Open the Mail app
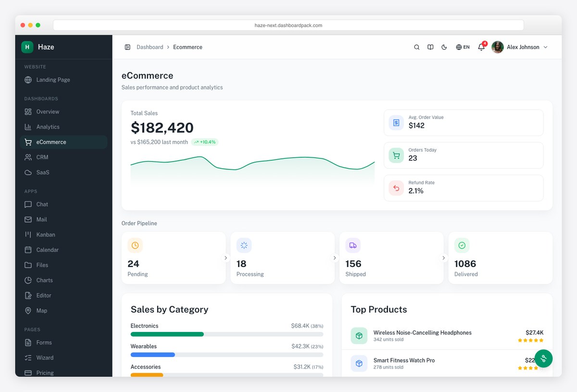The width and height of the screenshot is (577, 392). tap(63, 219)
